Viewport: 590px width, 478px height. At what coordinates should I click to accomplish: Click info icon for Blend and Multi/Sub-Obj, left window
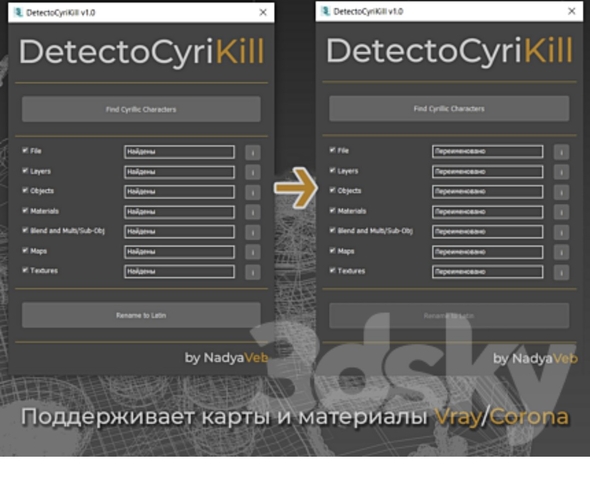253,232
